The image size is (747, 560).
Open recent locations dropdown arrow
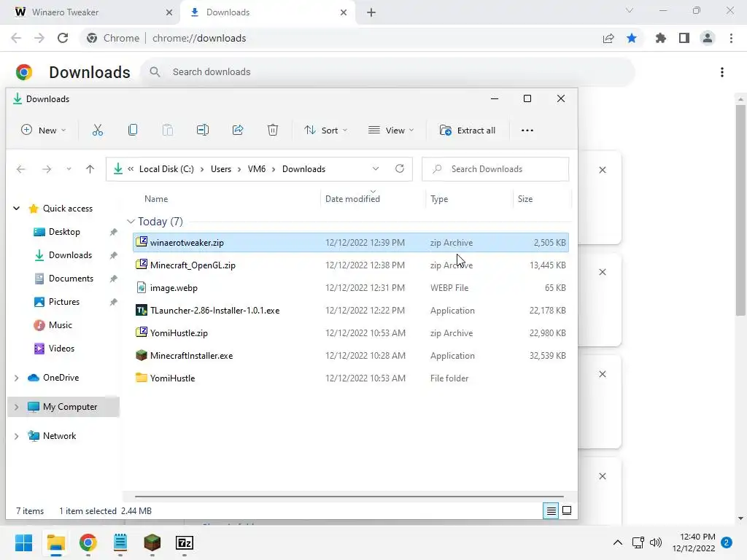tap(69, 169)
